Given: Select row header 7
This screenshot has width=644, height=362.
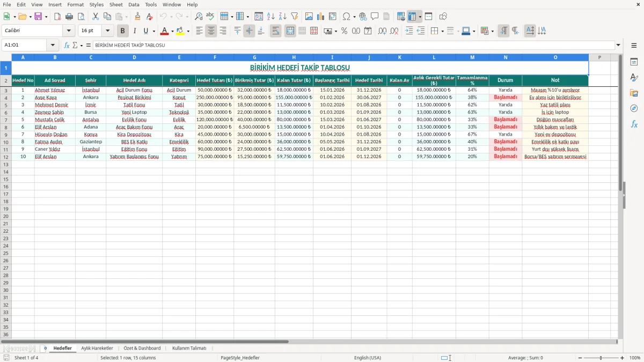Looking at the screenshot, I should 6,120.
